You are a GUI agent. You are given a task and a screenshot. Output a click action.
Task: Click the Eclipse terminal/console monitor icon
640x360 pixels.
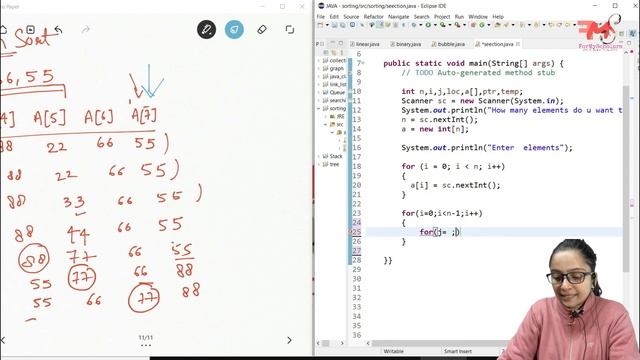(x=353, y=25)
